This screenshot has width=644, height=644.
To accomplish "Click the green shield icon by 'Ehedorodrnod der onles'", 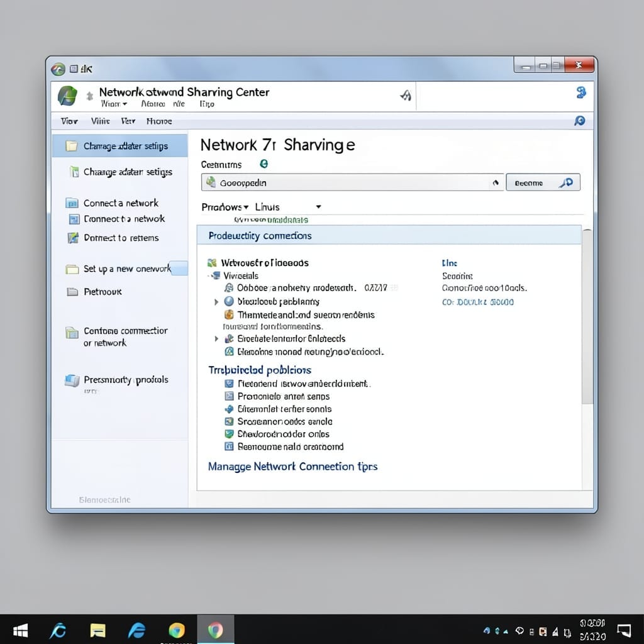I will pos(229,434).
